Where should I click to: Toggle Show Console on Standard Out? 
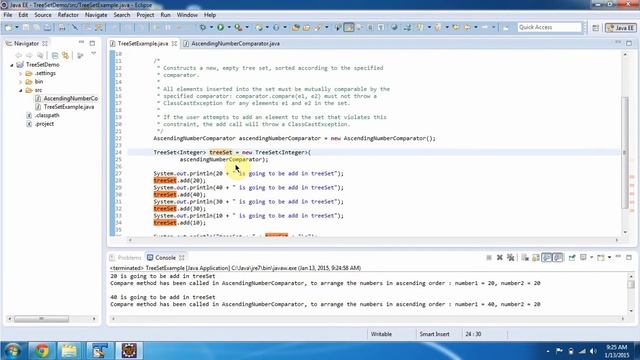(x=547, y=258)
